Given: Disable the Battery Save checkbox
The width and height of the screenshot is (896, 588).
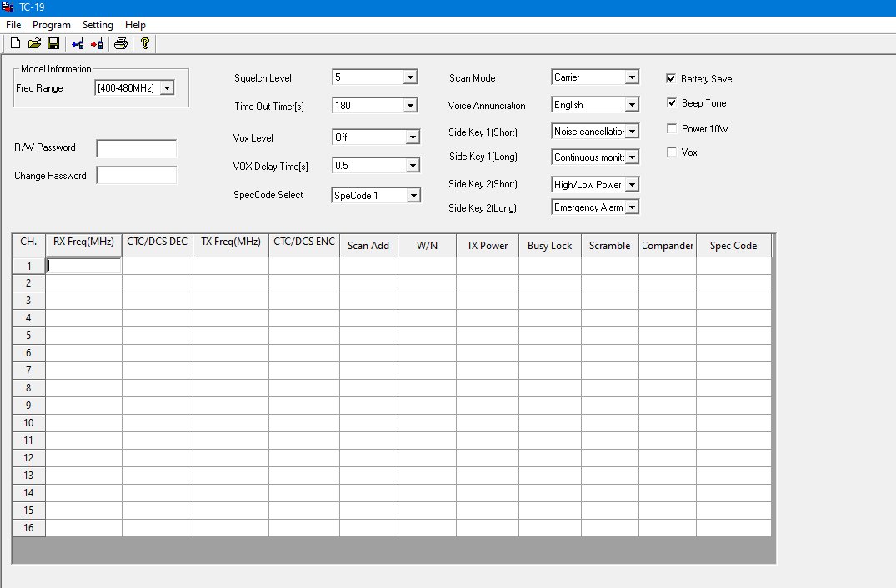Looking at the screenshot, I should (x=671, y=78).
